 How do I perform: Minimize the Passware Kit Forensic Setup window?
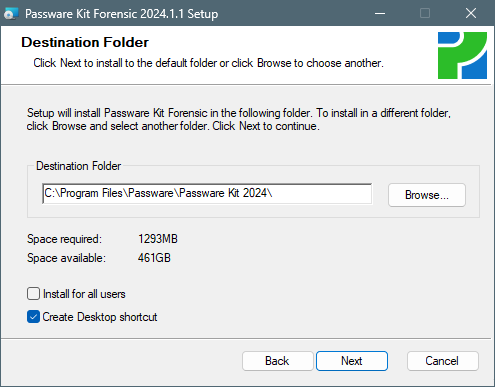coord(380,13)
